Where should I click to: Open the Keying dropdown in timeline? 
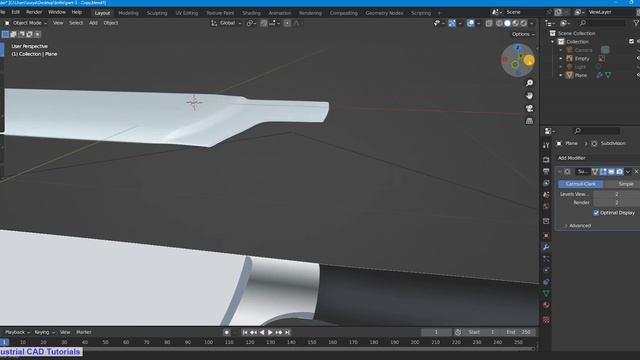click(44, 332)
